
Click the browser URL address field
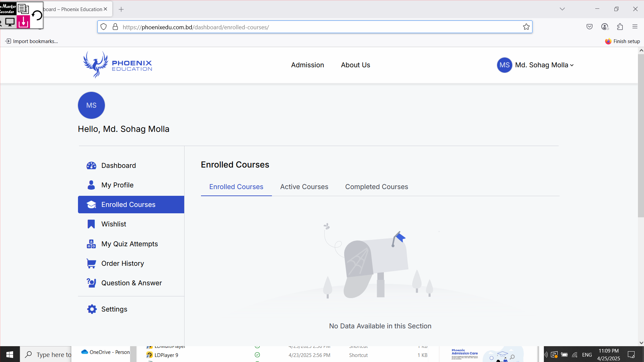(x=316, y=27)
